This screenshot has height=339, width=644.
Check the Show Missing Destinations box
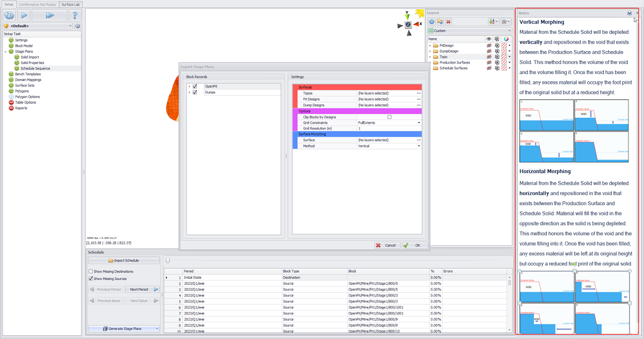click(x=91, y=271)
